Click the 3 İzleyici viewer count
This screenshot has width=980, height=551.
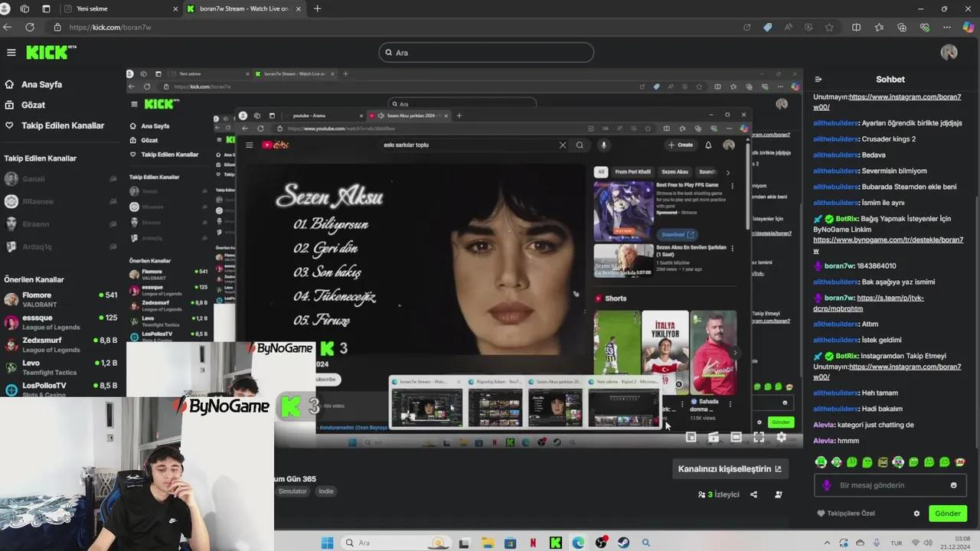[719, 494]
